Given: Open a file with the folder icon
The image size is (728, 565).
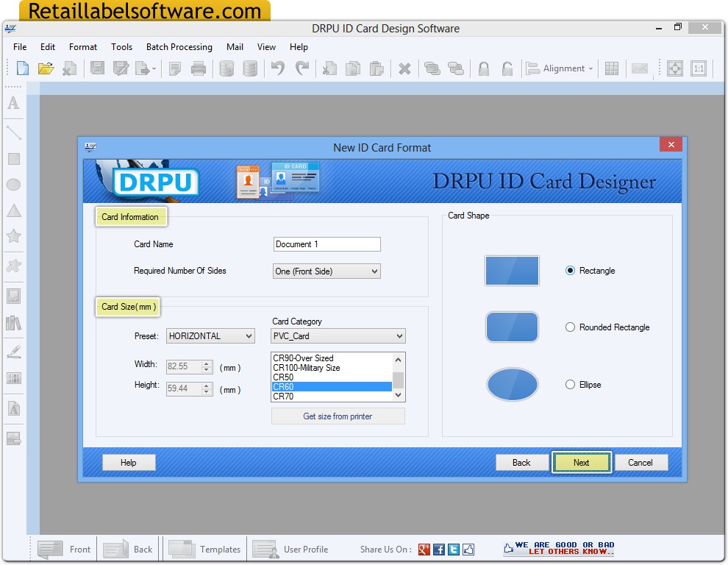Looking at the screenshot, I should pyautogui.click(x=46, y=68).
